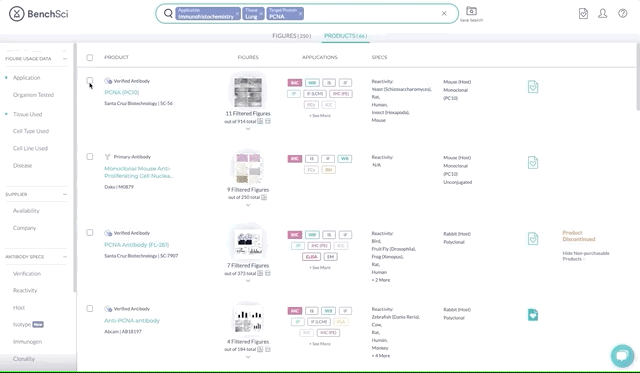Check the PCNA Antibody (FL-261) row
This screenshot has width=640, height=373.
tap(90, 233)
